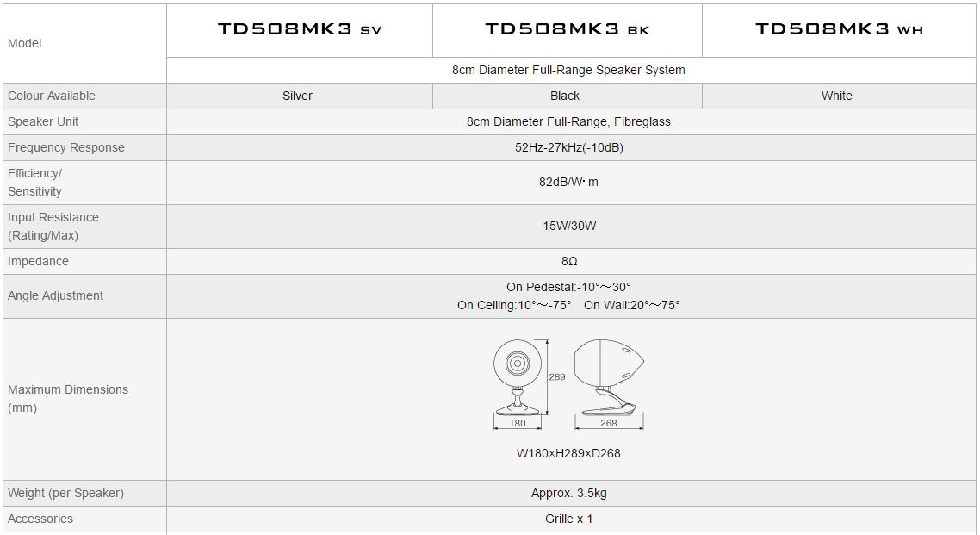The height and width of the screenshot is (535, 980).
Task: Click the Efficiency/Sensitivity row label
Action: (x=35, y=183)
